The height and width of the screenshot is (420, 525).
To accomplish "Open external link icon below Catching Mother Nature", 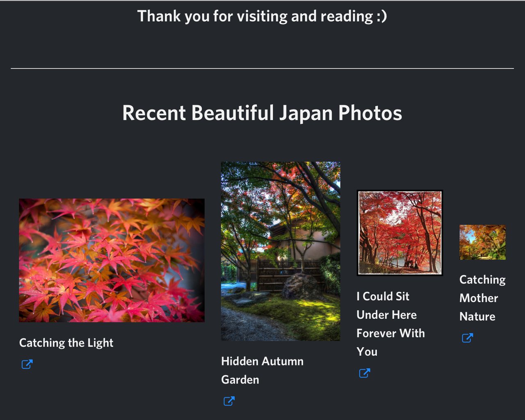I will pyautogui.click(x=468, y=338).
